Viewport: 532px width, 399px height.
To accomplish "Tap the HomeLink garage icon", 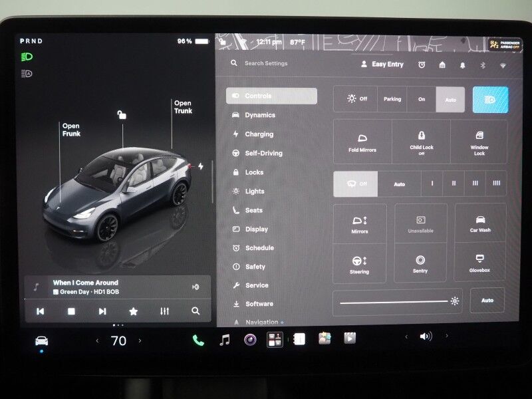I will click(442, 65).
